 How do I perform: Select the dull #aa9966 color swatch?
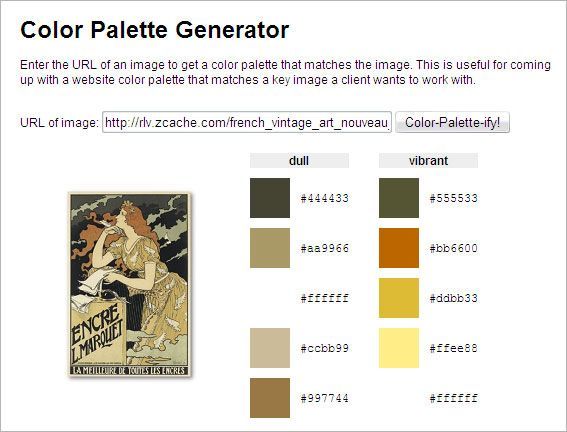(x=270, y=248)
